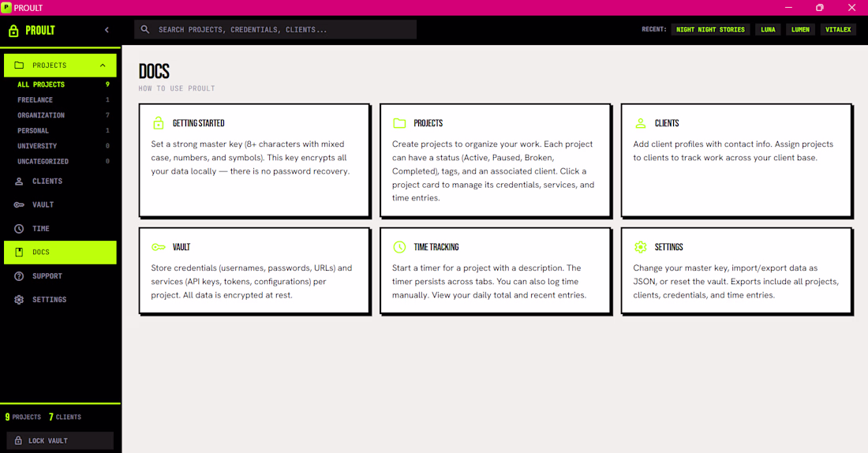This screenshot has width=868, height=453.
Task: Click the Settings card gear icon
Action: tap(641, 247)
